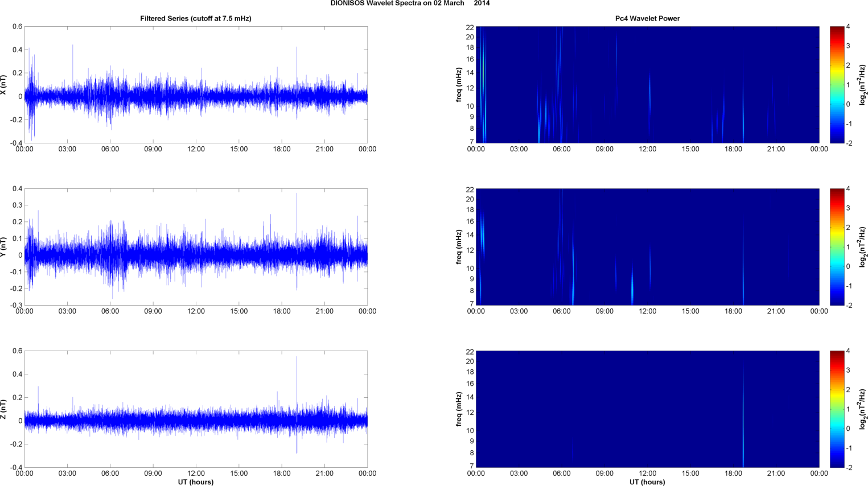
Task: Click the 0.6 tick on the X (nT) axis
Action: [17, 27]
